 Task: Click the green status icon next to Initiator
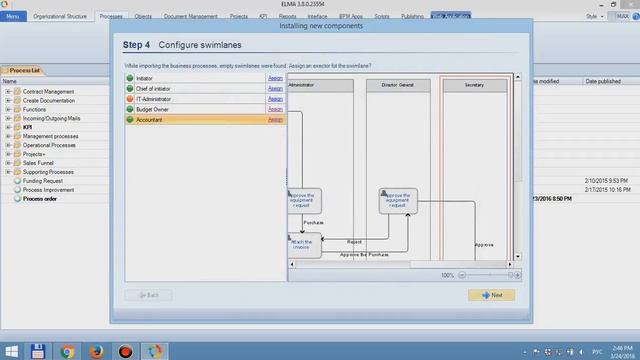tap(130, 78)
